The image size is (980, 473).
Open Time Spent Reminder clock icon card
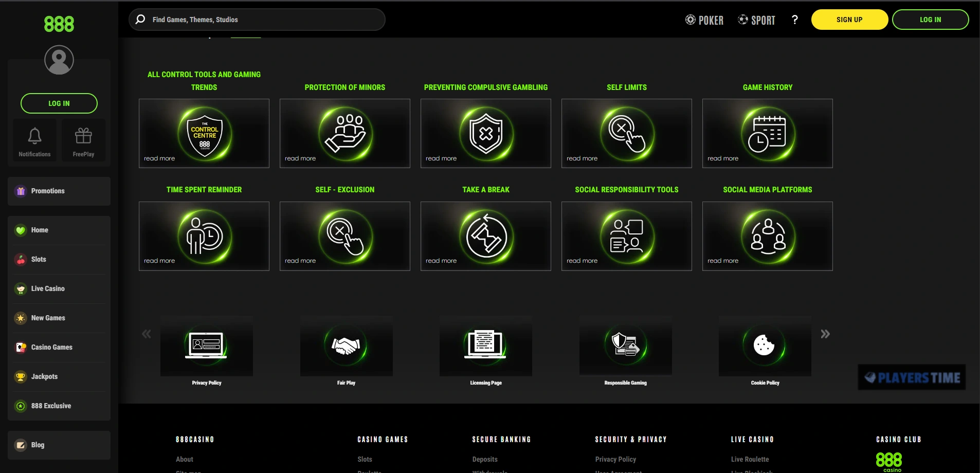204,236
